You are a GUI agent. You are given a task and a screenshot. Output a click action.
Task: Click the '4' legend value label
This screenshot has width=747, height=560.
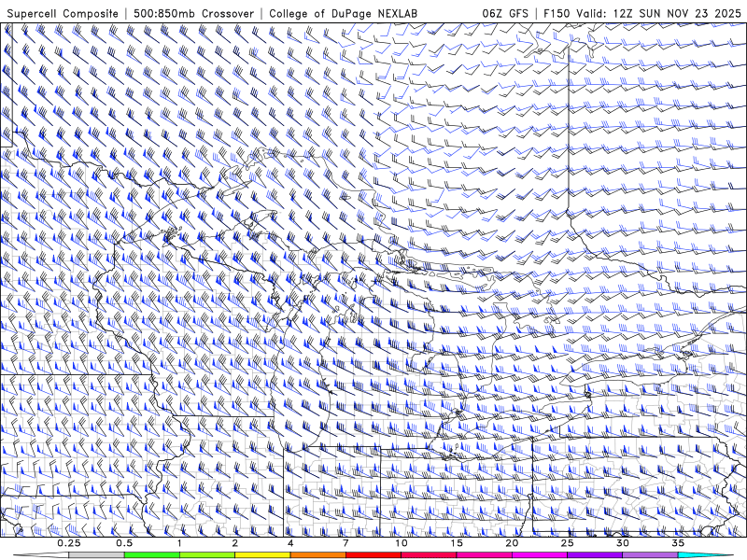coord(290,543)
